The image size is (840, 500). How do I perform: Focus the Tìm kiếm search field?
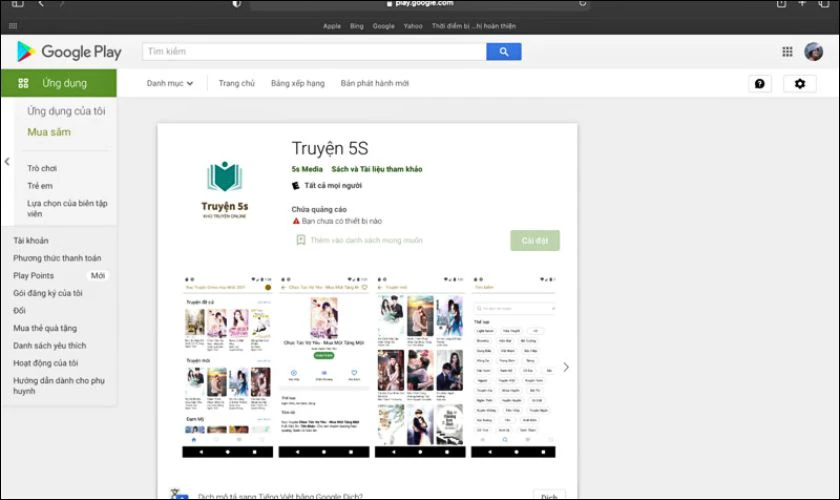tap(314, 51)
